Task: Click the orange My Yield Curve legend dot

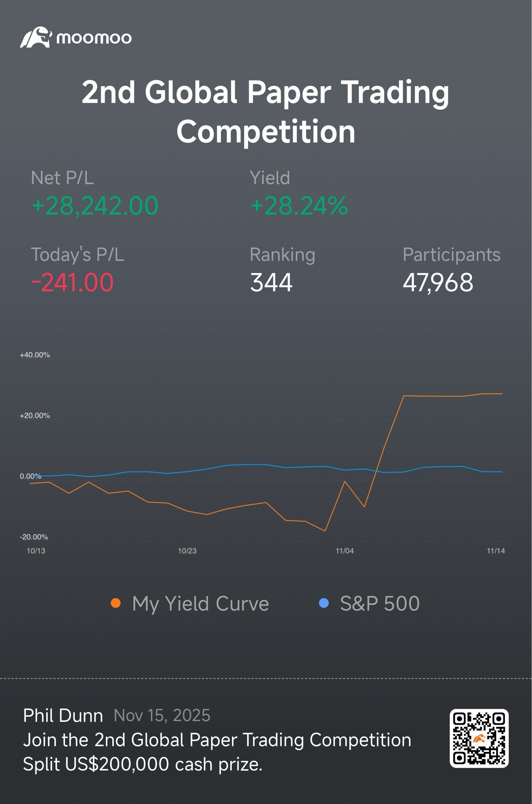Action: pyautogui.click(x=116, y=603)
